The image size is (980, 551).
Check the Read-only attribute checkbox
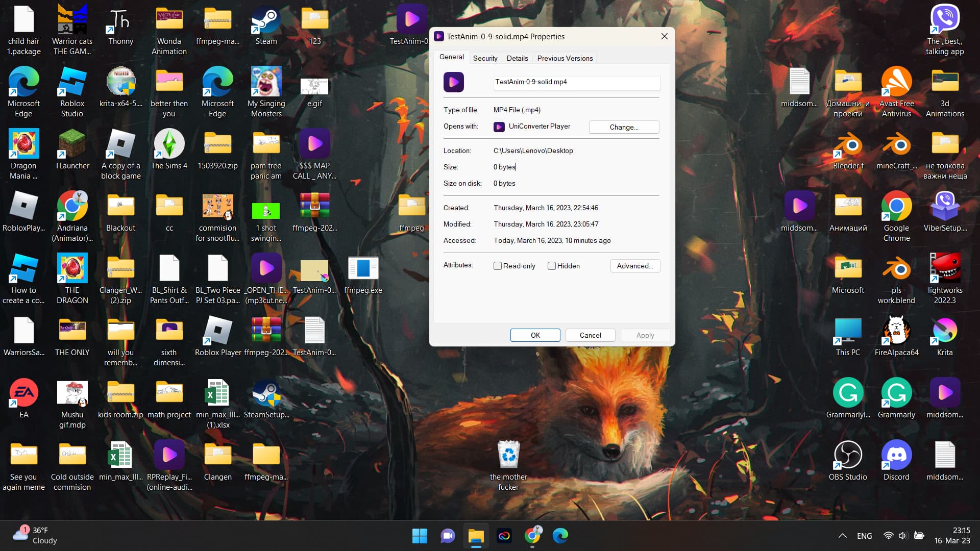(x=498, y=266)
